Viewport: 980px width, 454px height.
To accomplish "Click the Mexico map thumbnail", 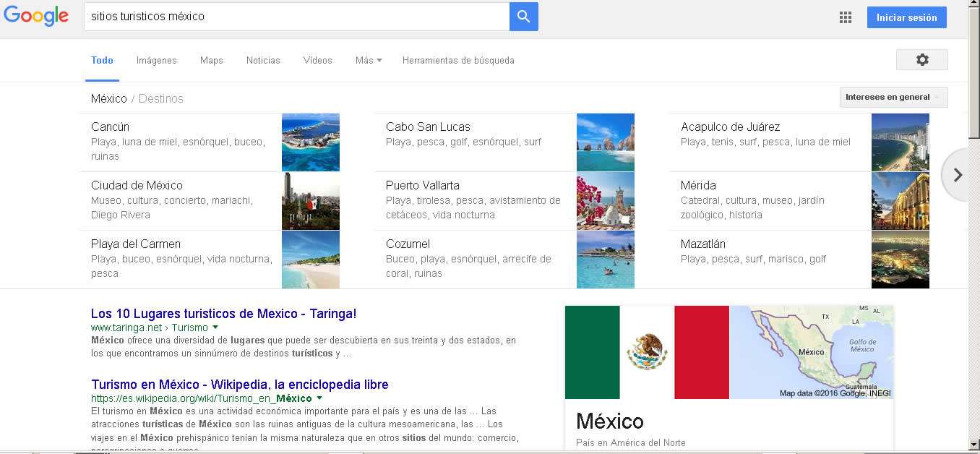I will click(x=812, y=352).
